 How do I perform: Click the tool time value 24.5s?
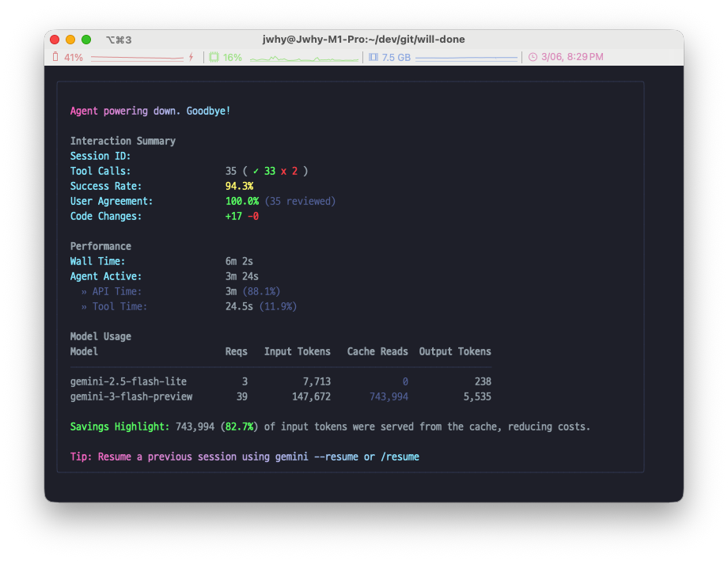[239, 306]
